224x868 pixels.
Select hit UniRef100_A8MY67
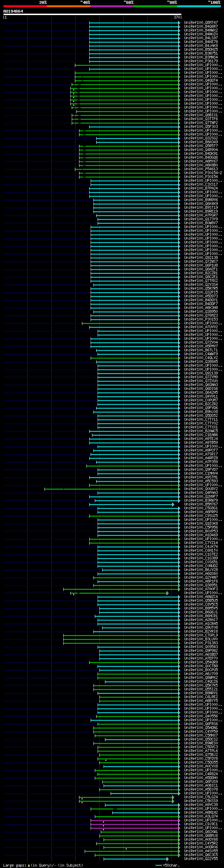click(x=201, y=161)
